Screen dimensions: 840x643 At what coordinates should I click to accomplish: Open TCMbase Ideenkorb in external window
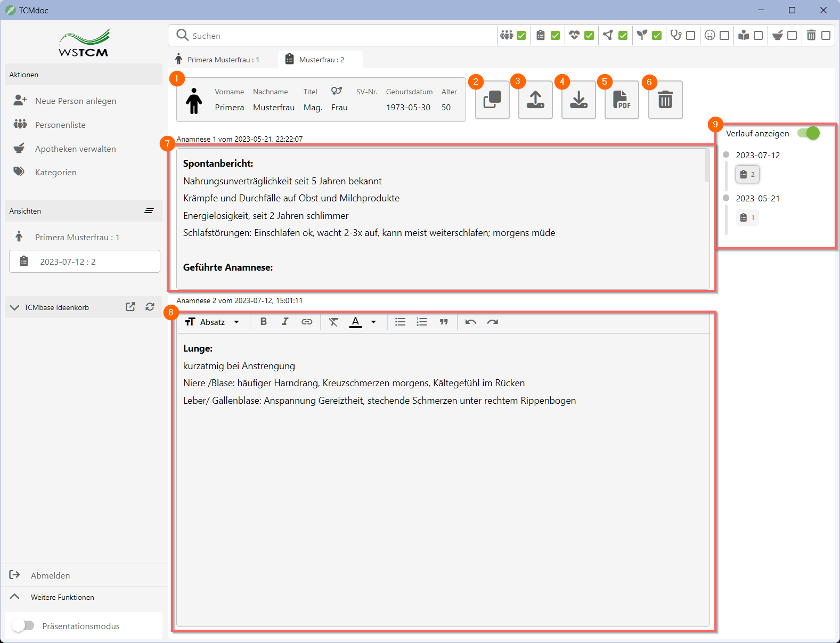(131, 307)
